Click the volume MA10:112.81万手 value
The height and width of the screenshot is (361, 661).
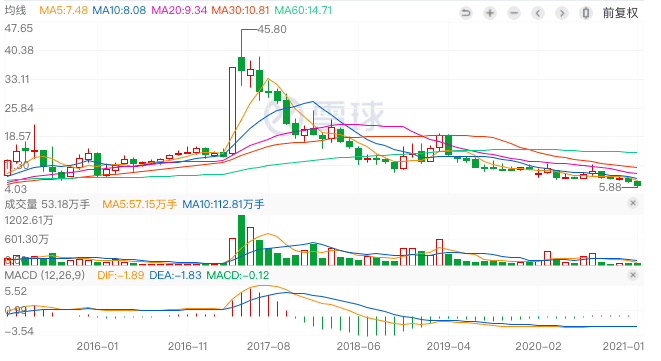[x=223, y=205]
